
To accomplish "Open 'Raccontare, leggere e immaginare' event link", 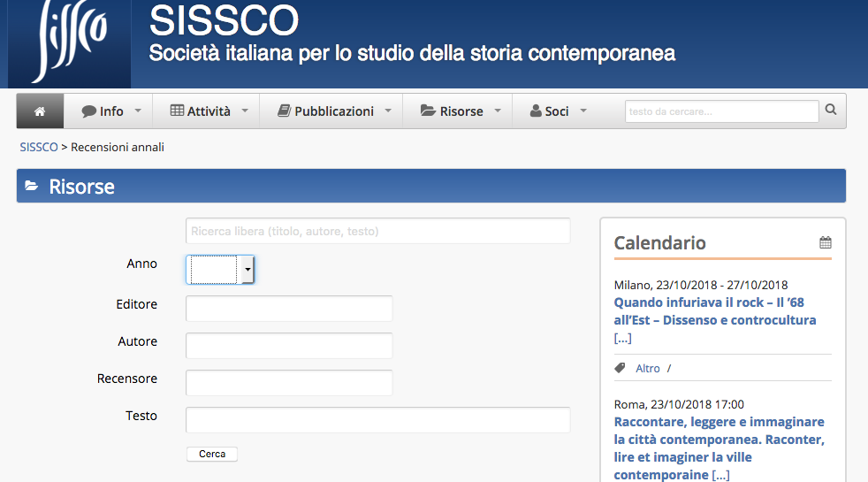I will 719,440.
